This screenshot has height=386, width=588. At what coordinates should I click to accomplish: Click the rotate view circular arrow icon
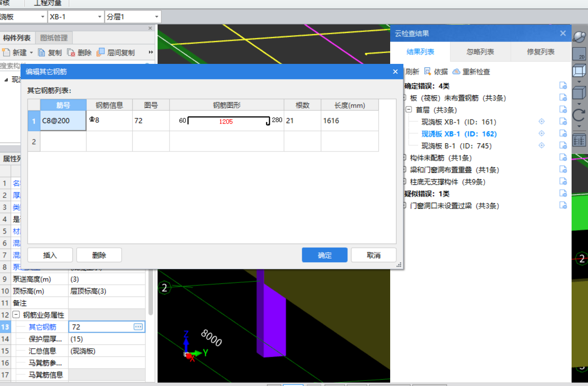pos(579,114)
